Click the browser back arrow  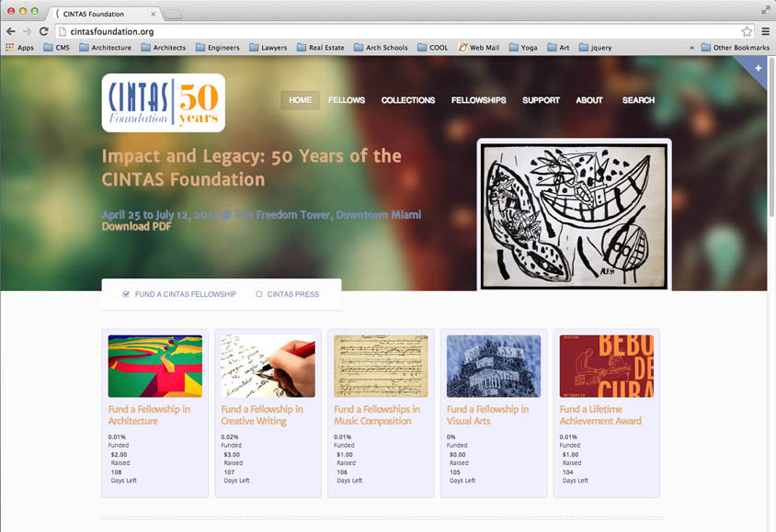pos(11,31)
